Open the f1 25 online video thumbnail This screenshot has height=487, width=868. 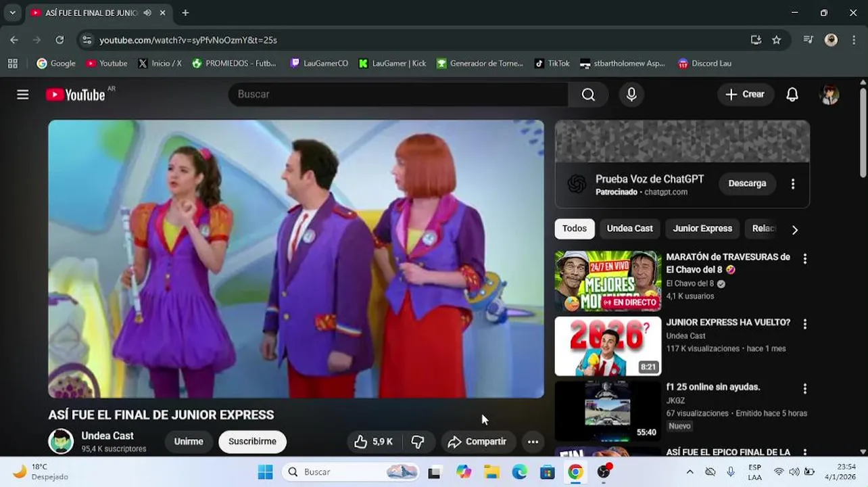pyautogui.click(x=608, y=411)
